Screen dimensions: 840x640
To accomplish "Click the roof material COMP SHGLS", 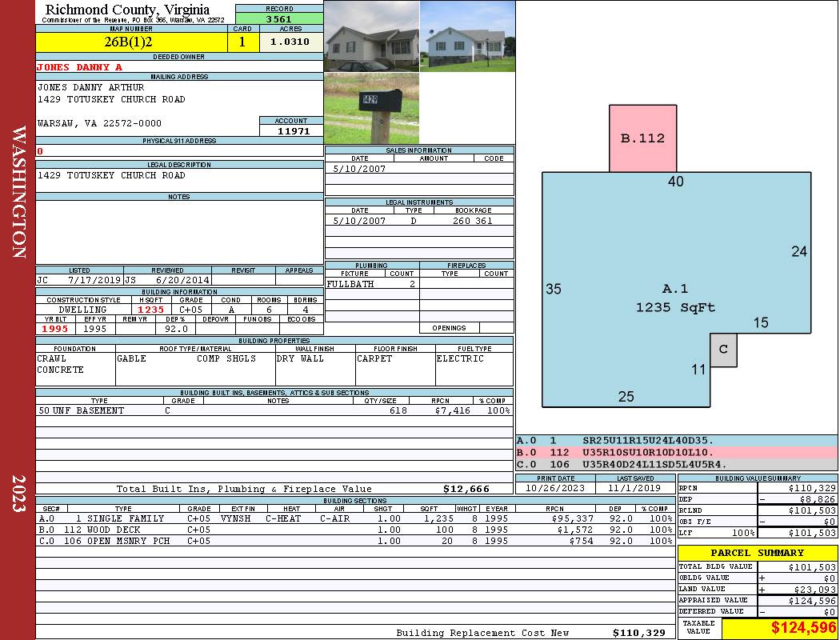I will [226, 359].
